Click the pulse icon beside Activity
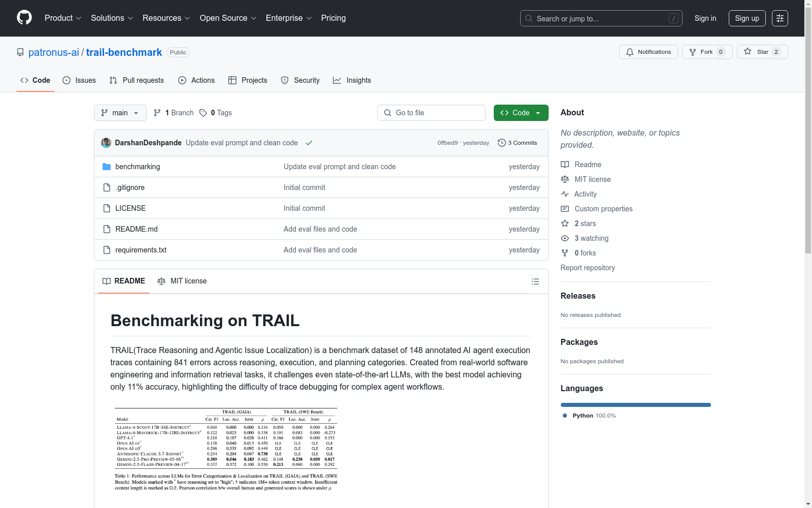The image size is (812, 508). (x=565, y=194)
